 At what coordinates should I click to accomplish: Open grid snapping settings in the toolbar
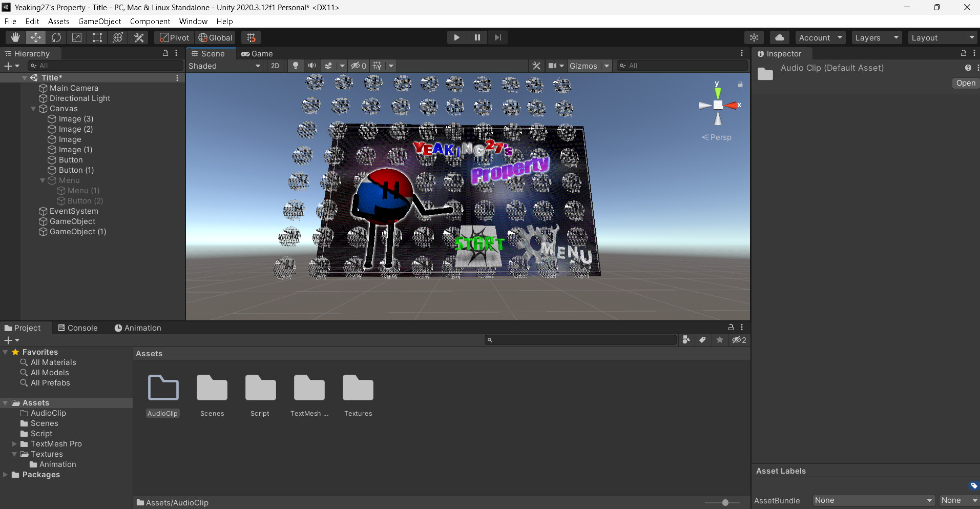(251, 37)
